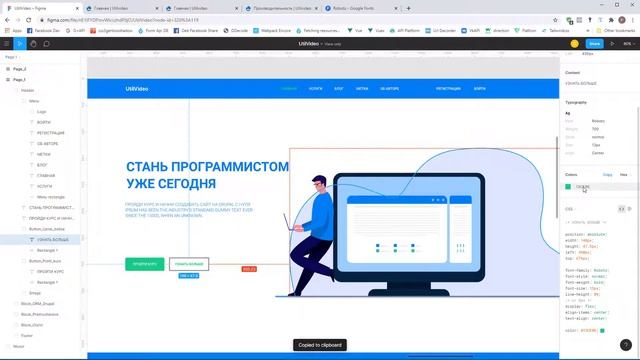Viewport: 640px width, 360px height.
Task: Click the Share button
Action: pos(594,44)
